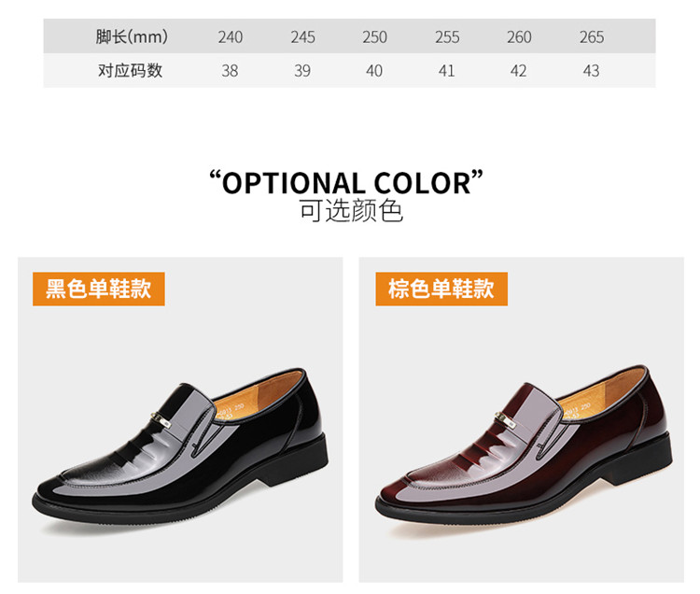Choose shoe size 40

pyautogui.click(x=374, y=71)
